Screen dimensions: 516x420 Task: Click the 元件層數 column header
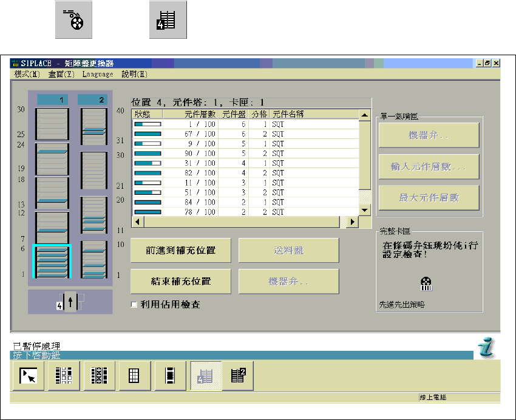pyautogui.click(x=190, y=114)
